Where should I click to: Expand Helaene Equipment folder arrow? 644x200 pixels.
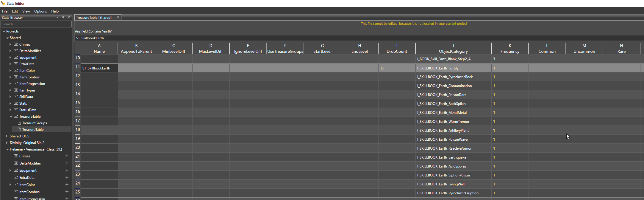pos(10,170)
